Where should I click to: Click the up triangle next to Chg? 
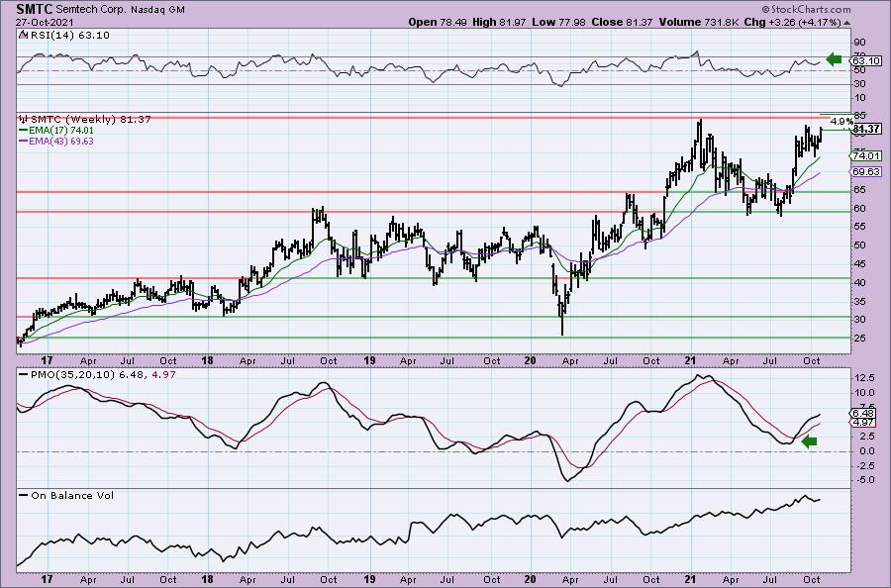coord(847,24)
